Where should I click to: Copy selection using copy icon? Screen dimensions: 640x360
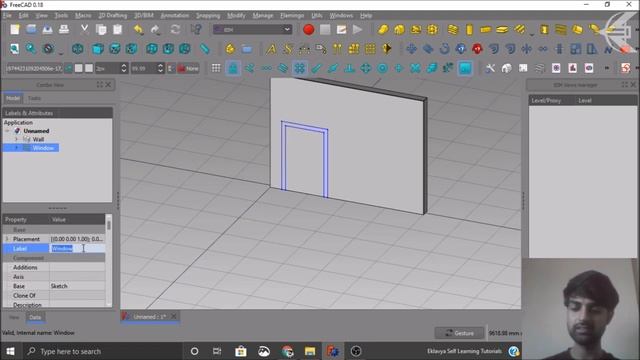click(101, 29)
